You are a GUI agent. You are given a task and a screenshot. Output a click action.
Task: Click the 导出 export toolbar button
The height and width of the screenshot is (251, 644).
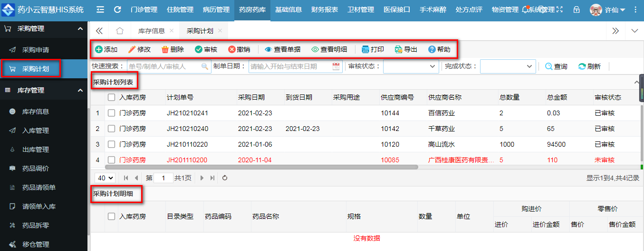[x=406, y=49]
